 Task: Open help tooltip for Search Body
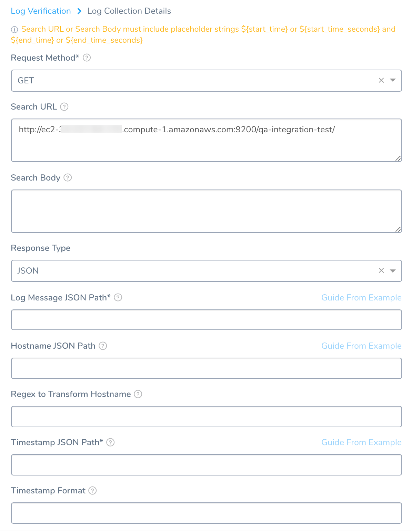coord(68,178)
